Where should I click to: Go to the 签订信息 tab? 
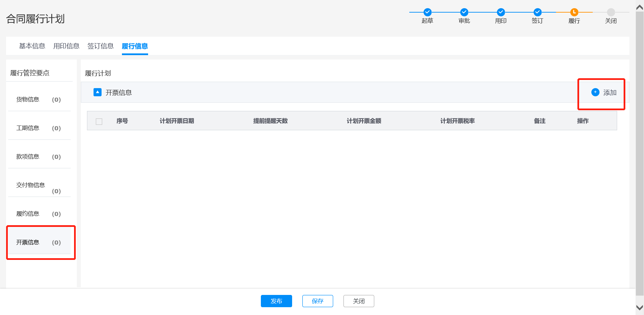pyautogui.click(x=101, y=46)
